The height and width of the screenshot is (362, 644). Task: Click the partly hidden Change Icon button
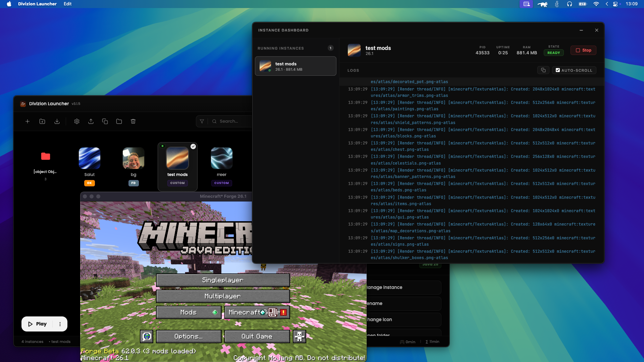point(404,319)
